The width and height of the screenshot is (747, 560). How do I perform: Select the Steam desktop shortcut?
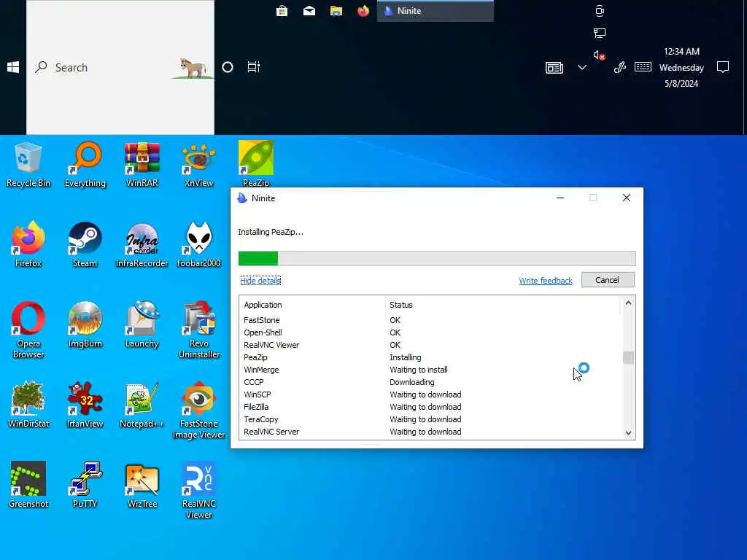coord(85,244)
